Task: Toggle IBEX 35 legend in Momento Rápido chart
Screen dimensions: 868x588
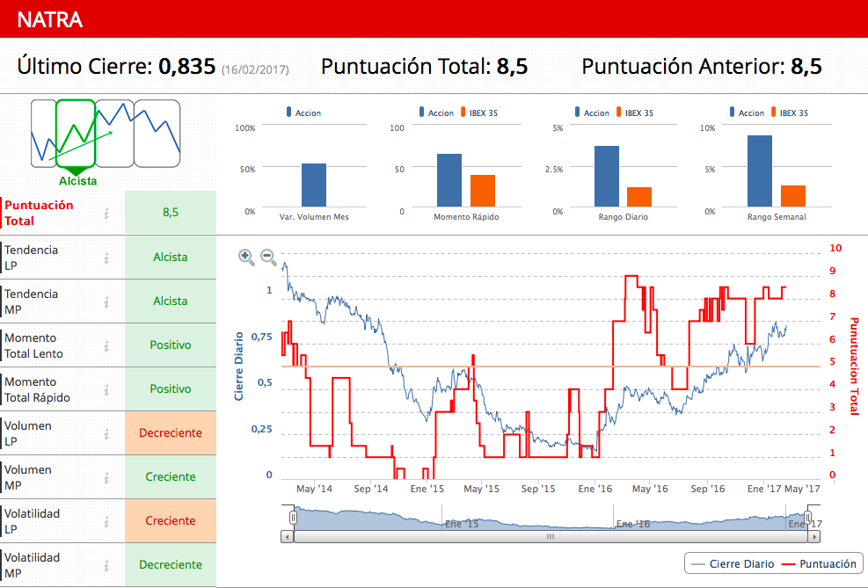Action: click(479, 113)
